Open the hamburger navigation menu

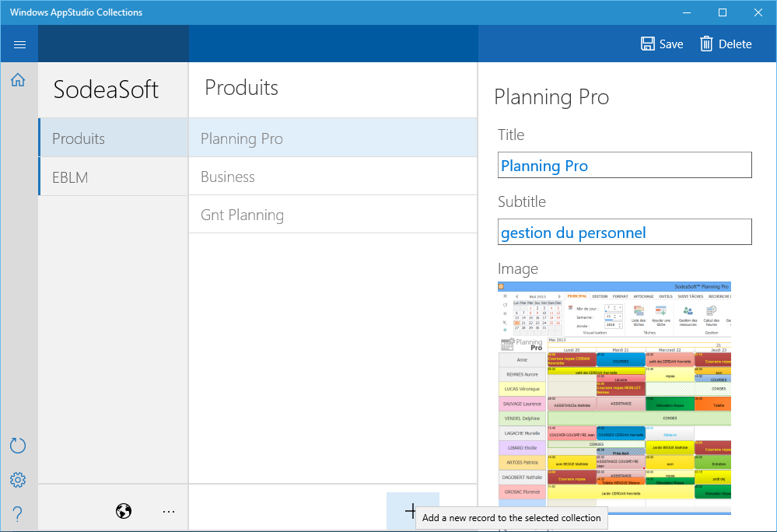(19, 44)
